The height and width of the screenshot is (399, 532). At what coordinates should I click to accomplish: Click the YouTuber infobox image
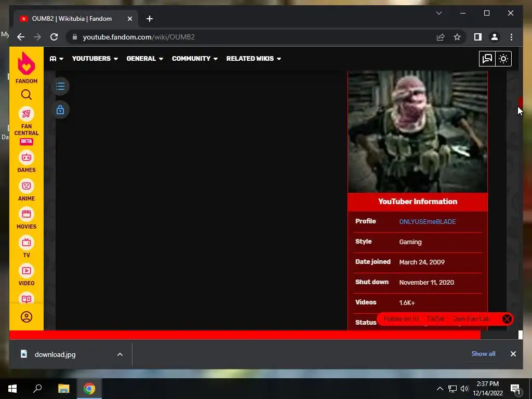coord(418,131)
